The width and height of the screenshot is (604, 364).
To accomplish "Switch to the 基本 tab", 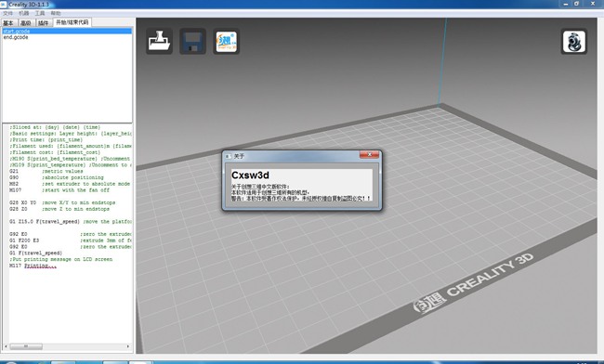I will point(8,23).
